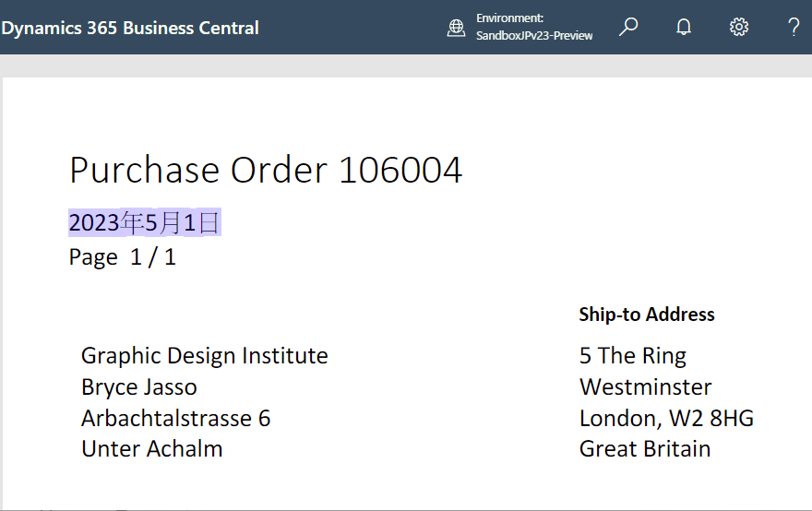This screenshot has height=511, width=812.
Task: Click the Bryce Jasso contact line
Action: pos(138,387)
